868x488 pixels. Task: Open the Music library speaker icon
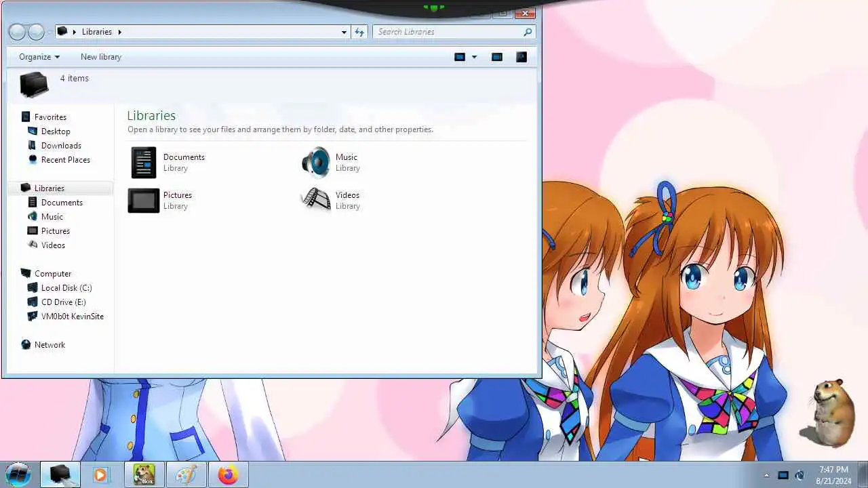coord(316,163)
